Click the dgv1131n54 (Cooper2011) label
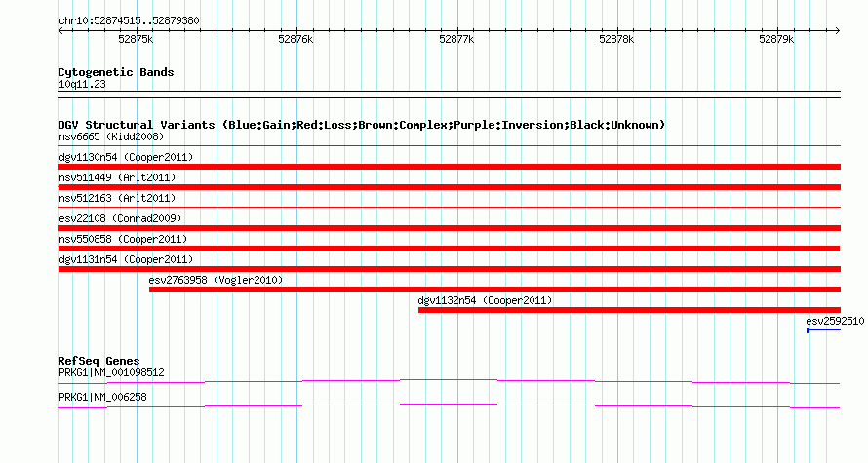The image size is (868, 463). click(x=126, y=259)
